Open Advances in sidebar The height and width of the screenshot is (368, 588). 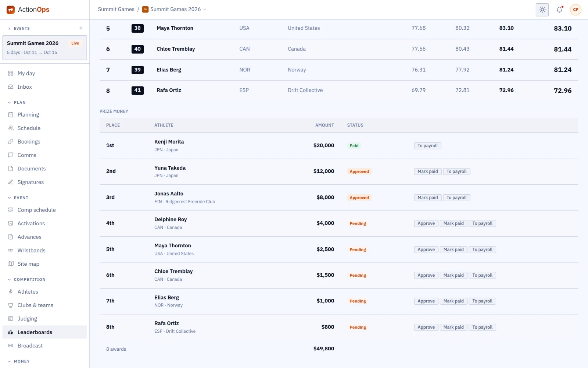45,237
